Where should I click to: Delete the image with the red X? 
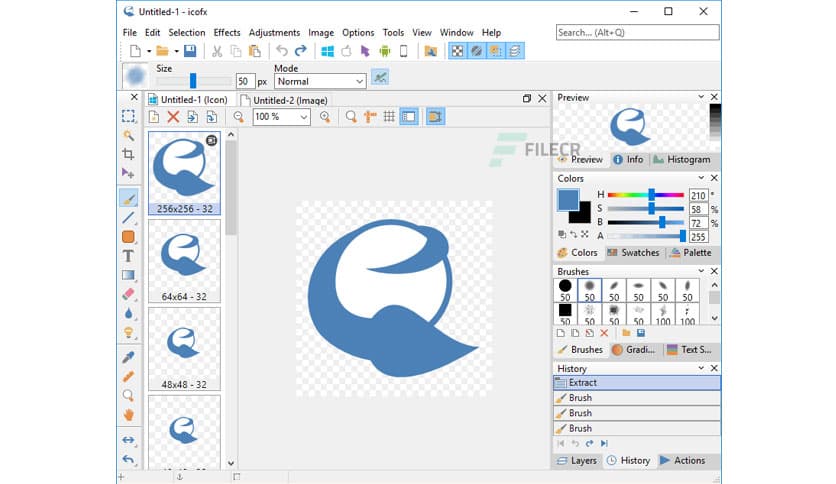click(173, 117)
